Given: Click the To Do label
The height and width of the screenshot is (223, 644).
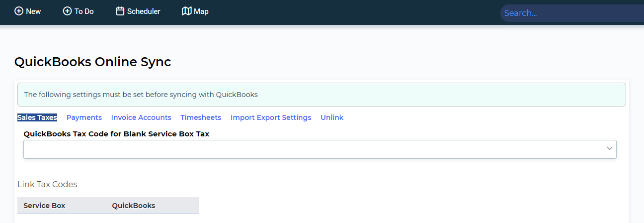Looking at the screenshot, I should coord(84,11).
